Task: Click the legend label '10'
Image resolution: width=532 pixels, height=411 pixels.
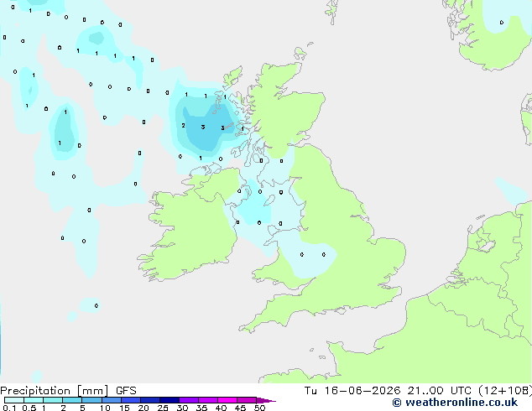Action: pos(105,408)
